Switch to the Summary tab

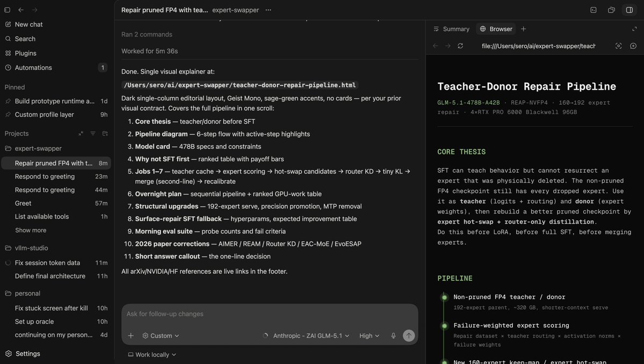point(451,29)
